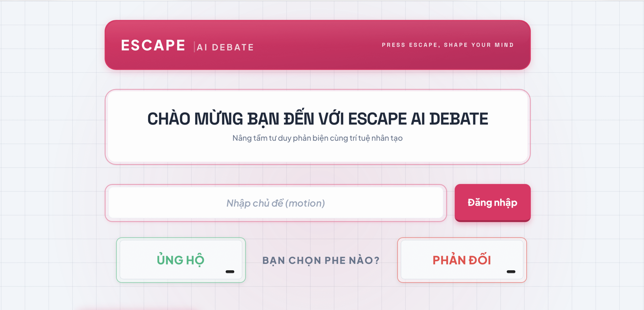The image size is (644, 310).
Task: Click the dark dash on the ỦNG HỘ keycap
Action: (230, 272)
